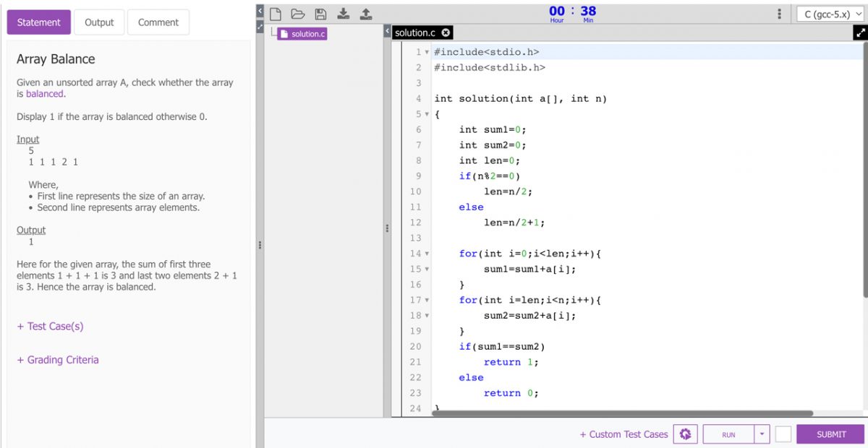Open the Comment tab
Viewport: 868px width, 448px height.
point(158,22)
